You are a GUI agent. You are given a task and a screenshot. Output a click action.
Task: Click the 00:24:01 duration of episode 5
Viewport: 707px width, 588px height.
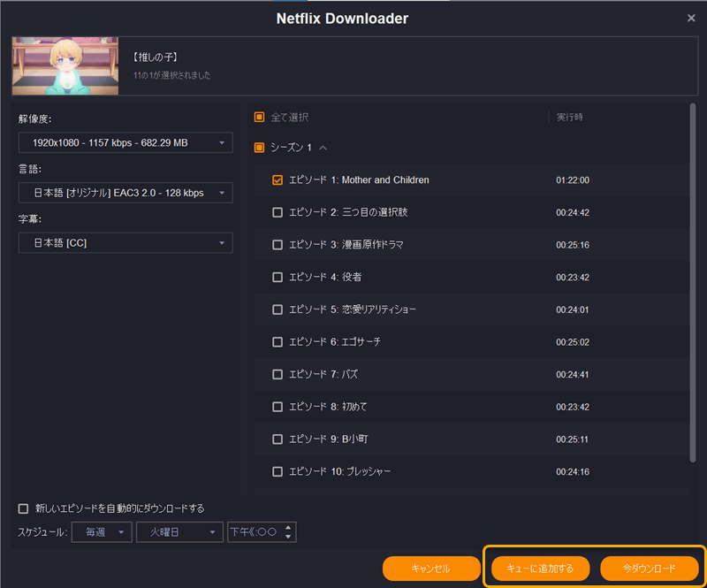573,309
